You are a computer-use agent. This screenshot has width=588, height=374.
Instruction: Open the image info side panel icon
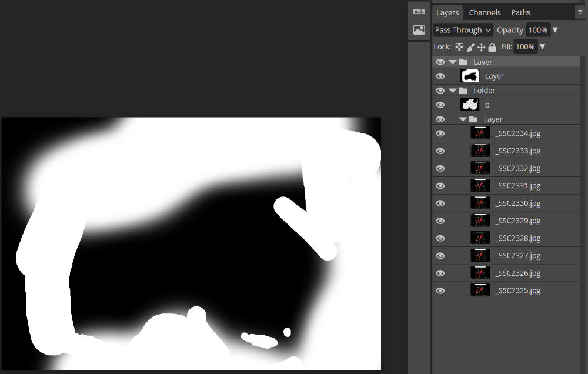[419, 30]
